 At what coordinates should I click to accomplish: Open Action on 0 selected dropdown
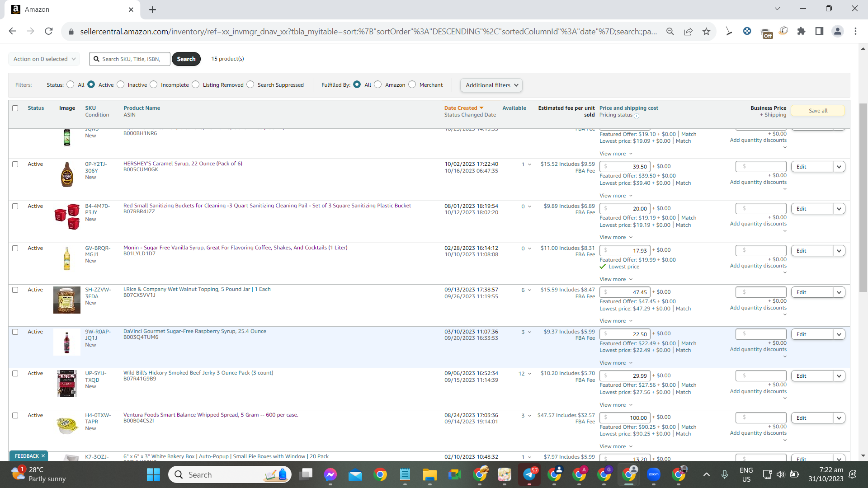point(44,59)
